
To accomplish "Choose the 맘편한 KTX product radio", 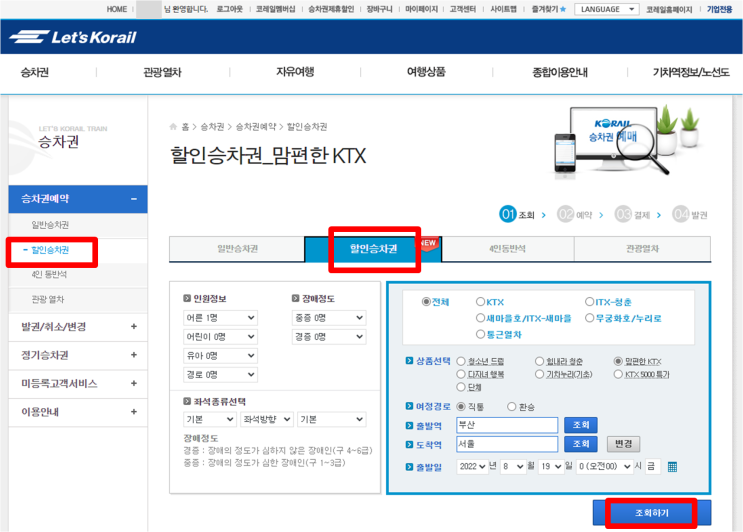I will click(618, 361).
